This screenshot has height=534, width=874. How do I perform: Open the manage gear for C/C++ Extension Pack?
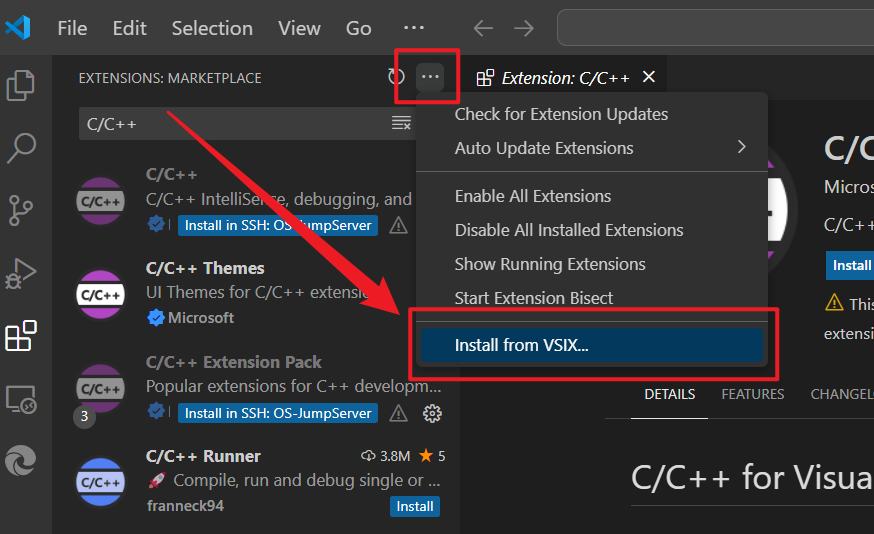pos(432,413)
